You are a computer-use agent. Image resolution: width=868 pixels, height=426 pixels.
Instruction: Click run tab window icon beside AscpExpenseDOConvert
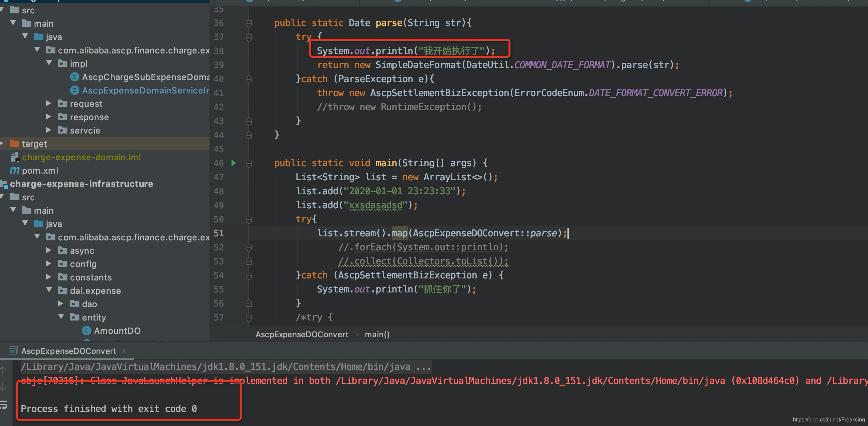[13, 351]
